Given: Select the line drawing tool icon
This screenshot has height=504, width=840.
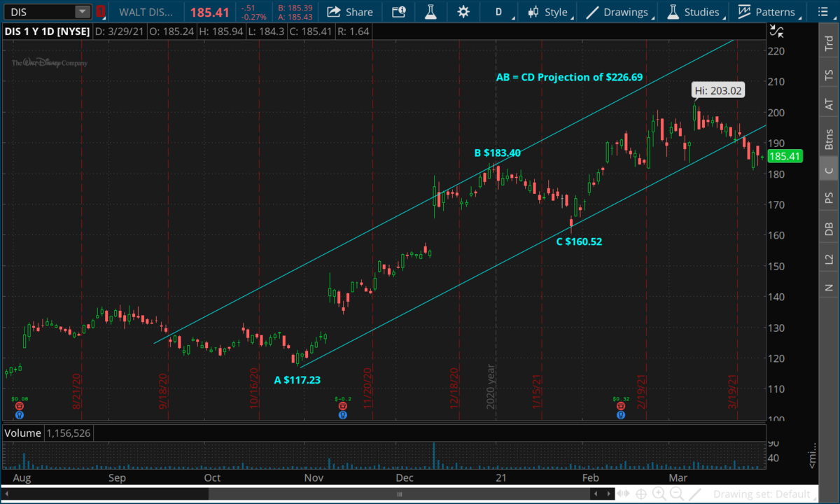Looking at the screenshot, I should pos(695,493).
